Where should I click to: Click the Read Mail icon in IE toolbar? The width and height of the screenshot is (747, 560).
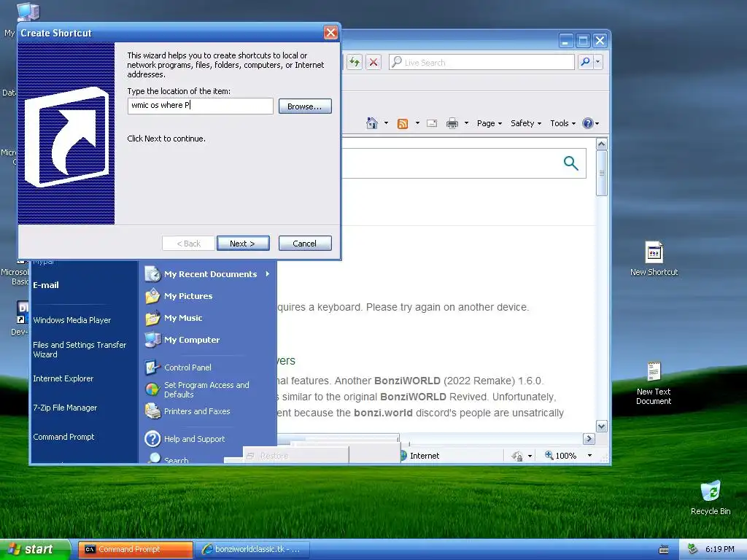point(432,124)
